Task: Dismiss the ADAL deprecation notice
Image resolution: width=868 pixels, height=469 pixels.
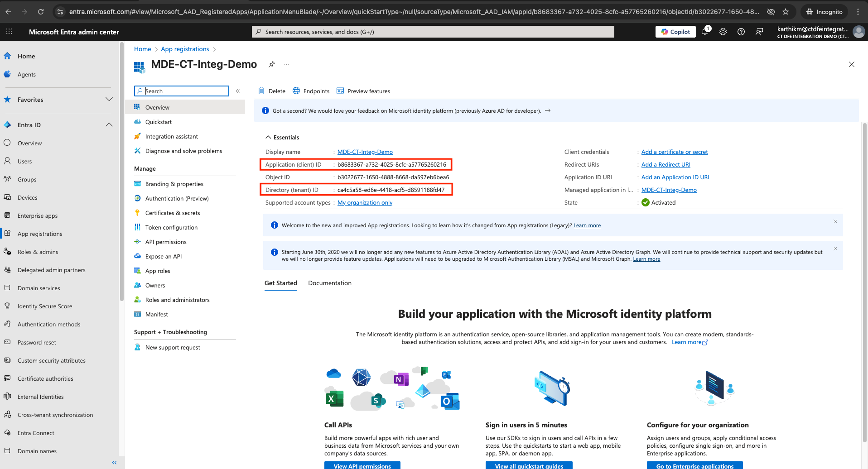Action: [x=835, y=249]
